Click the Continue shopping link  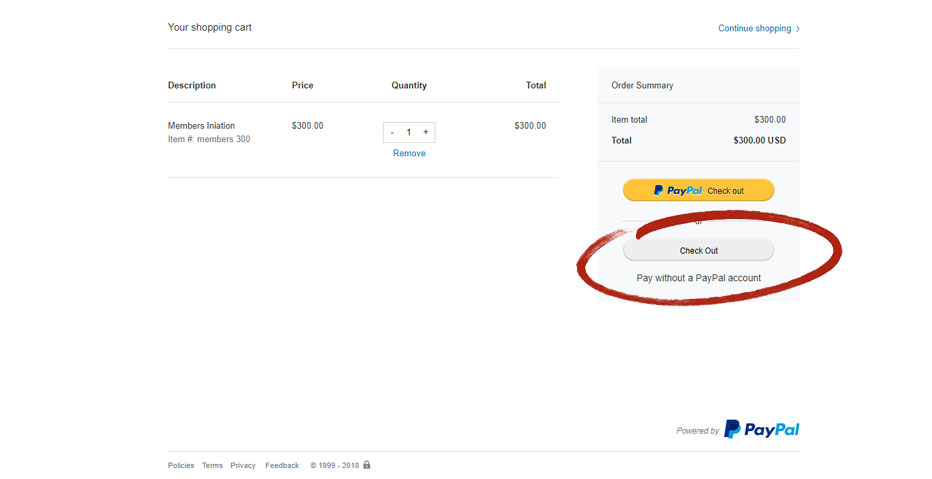tap(758, 29)
